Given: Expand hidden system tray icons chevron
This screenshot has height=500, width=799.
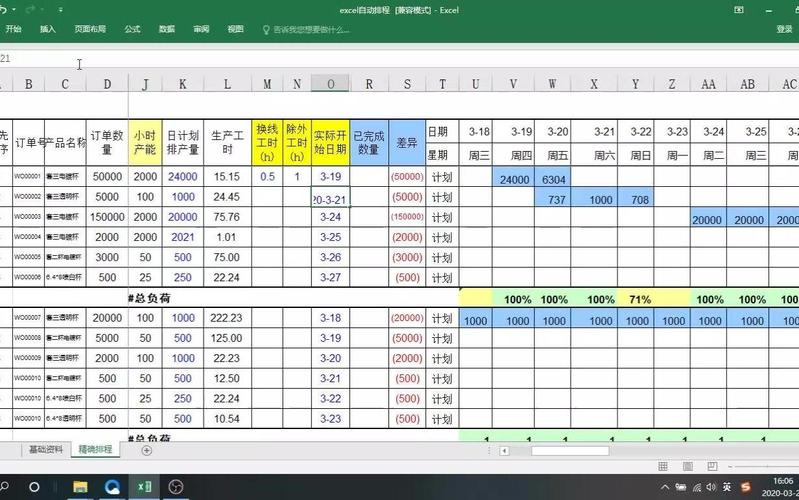Looking at the screenshot, I should coord(664,487).
